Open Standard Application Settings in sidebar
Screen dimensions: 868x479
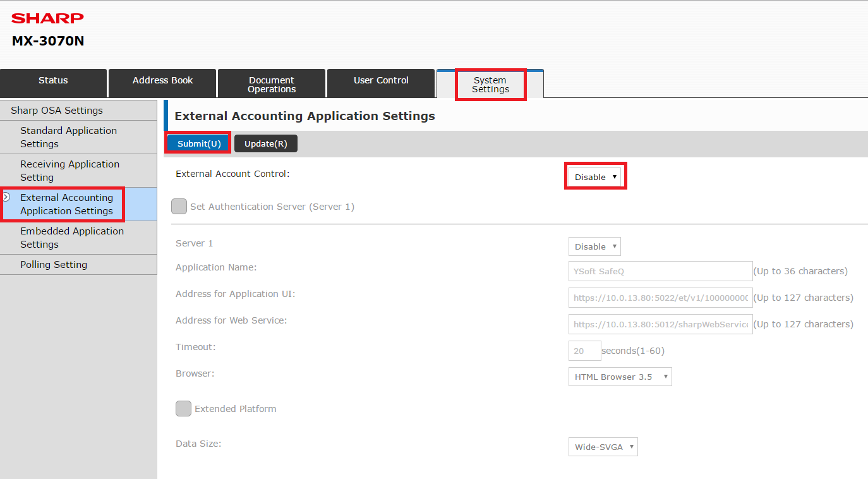68,137
